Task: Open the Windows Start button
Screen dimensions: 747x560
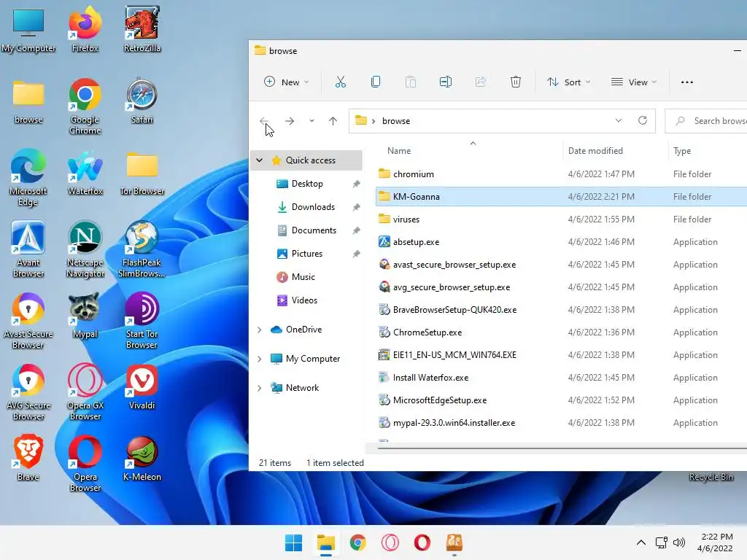Action: click(293, 542)
